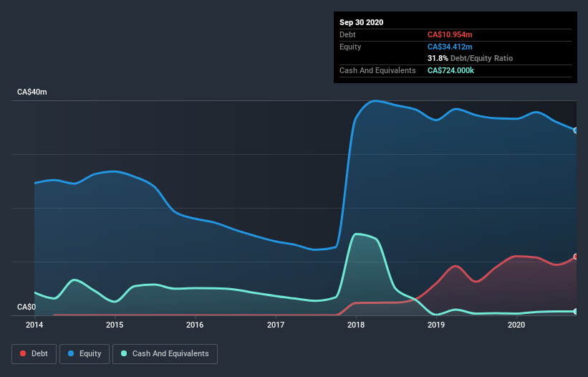588x377 pixels.
Task: Click the CA$0 y-axis label
Action: coord(26,307)
